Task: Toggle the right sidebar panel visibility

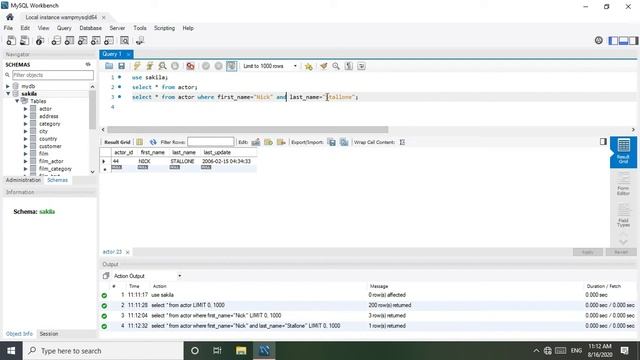Action: pos(633,40)
